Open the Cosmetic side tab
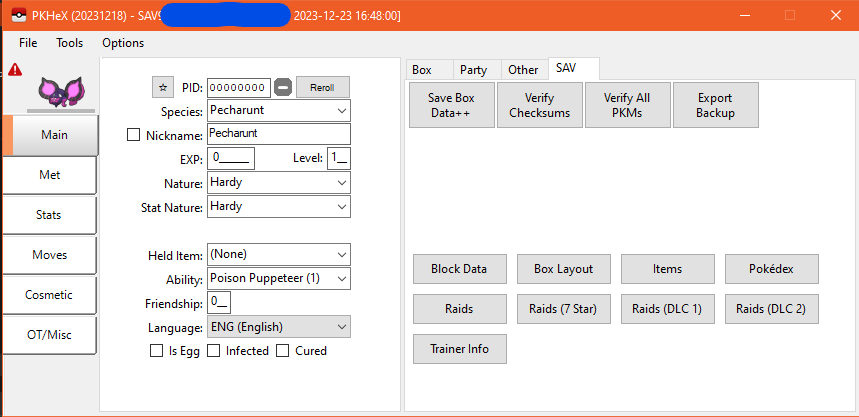The width and height of the screenshot is (859, 417). [x=50, y=295]
